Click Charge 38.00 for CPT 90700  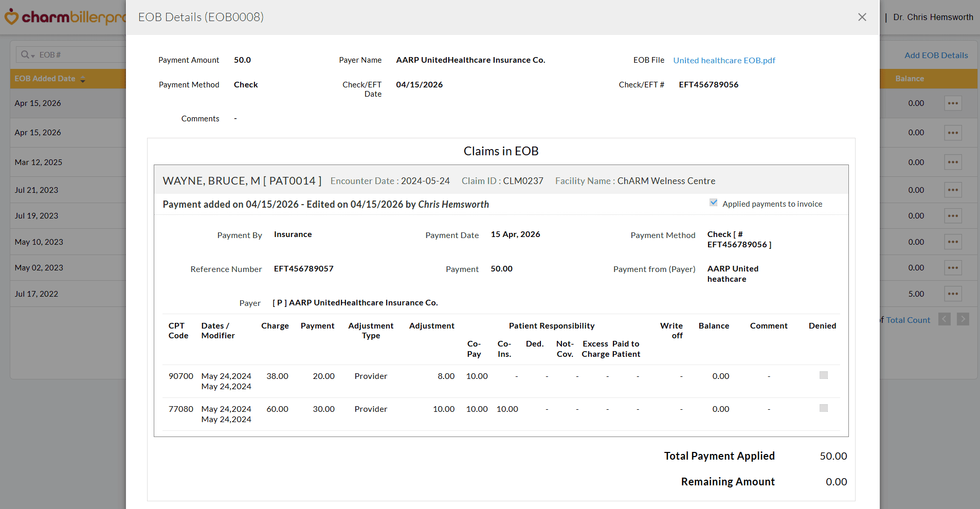click(277, 376)
